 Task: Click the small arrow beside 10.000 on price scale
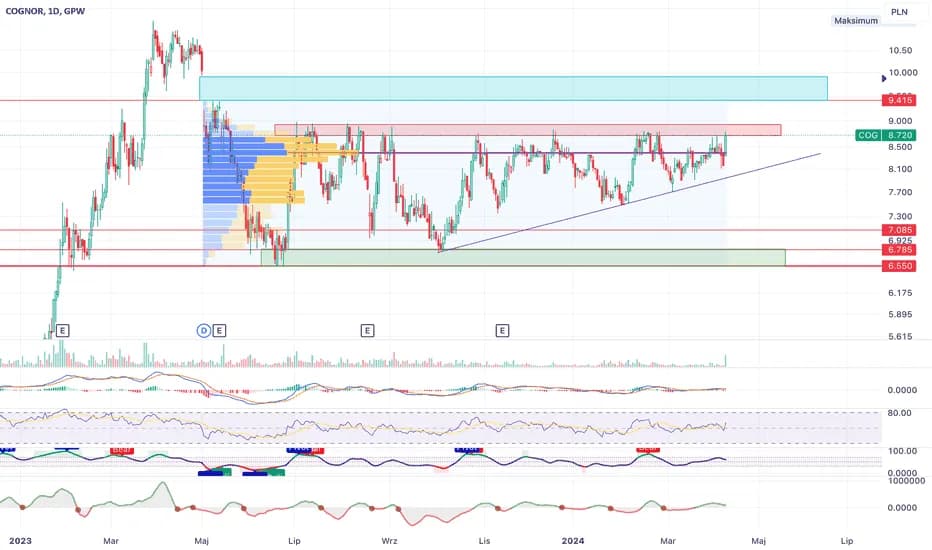click(x=883, y=77)
